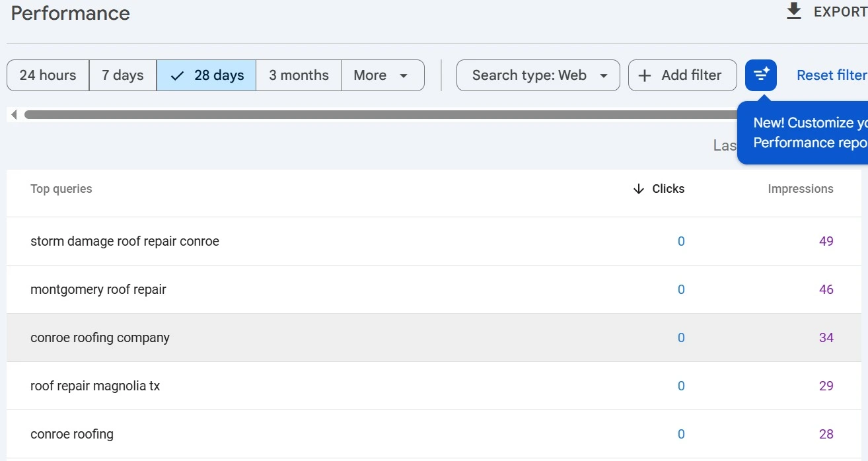The height and width of the screenshot is (461, 868).
Task: Sort by the Impressions column header
Action: click(x=801, y=189)
